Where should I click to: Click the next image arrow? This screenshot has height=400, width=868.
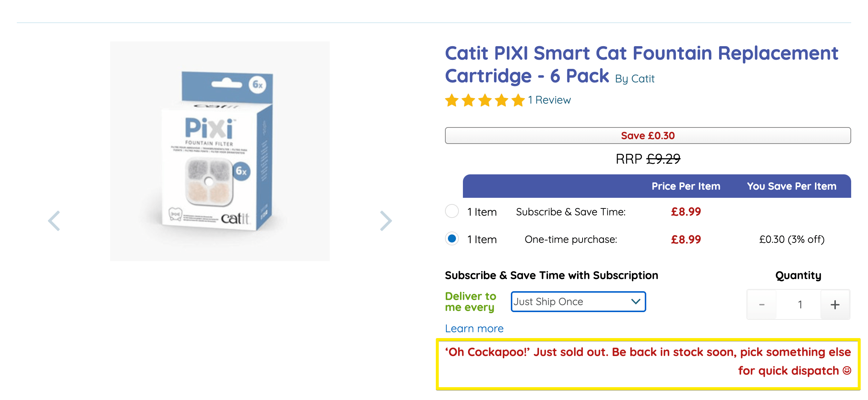click(386, 221)
